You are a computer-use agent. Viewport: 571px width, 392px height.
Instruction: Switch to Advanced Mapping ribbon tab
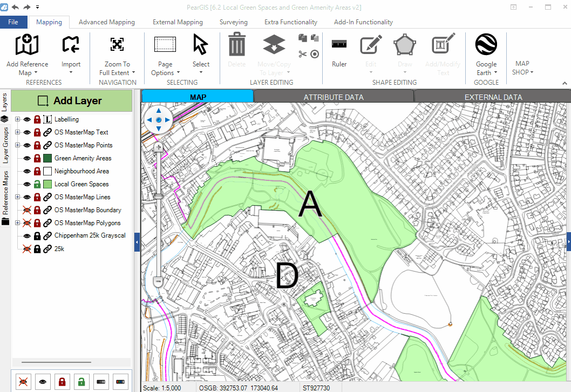coord(107,22)
